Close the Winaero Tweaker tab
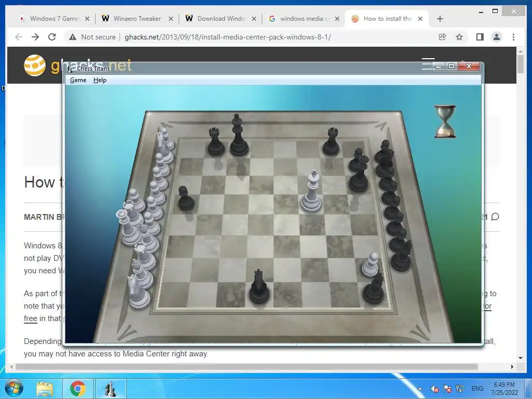The width and height of the screenshot is (532, 399). click(x=171, y=19)
